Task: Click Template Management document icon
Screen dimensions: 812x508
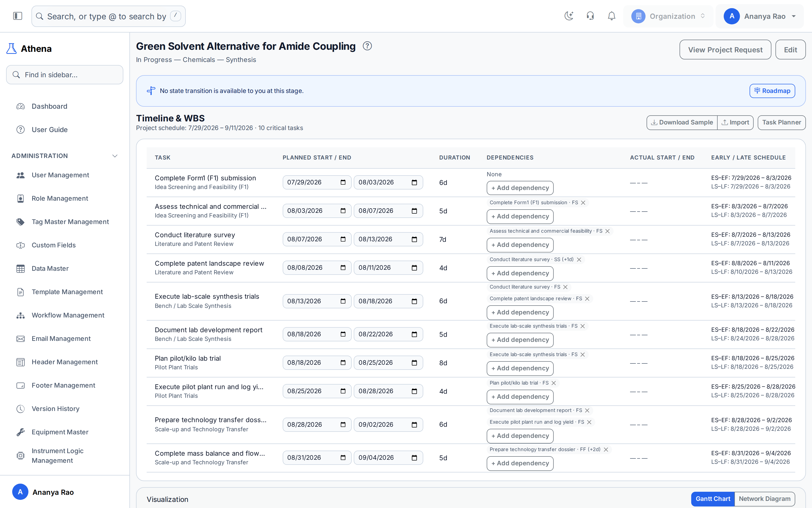Action: click(21, 292)
